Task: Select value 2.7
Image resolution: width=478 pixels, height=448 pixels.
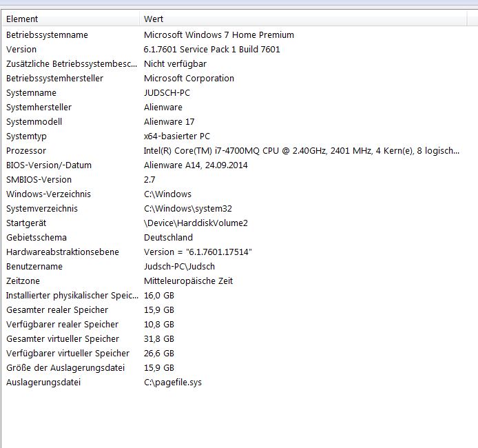Action: point(149,180)
